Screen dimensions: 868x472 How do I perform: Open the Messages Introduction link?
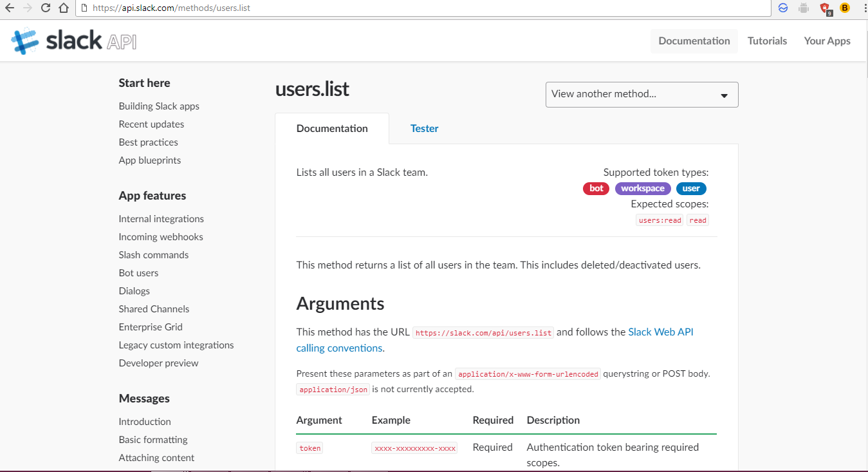coord(145,422)
